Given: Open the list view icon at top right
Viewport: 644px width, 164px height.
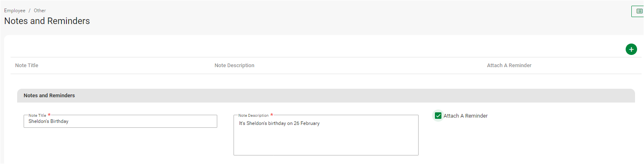Looking at the screenshot, I should (639, 11).
